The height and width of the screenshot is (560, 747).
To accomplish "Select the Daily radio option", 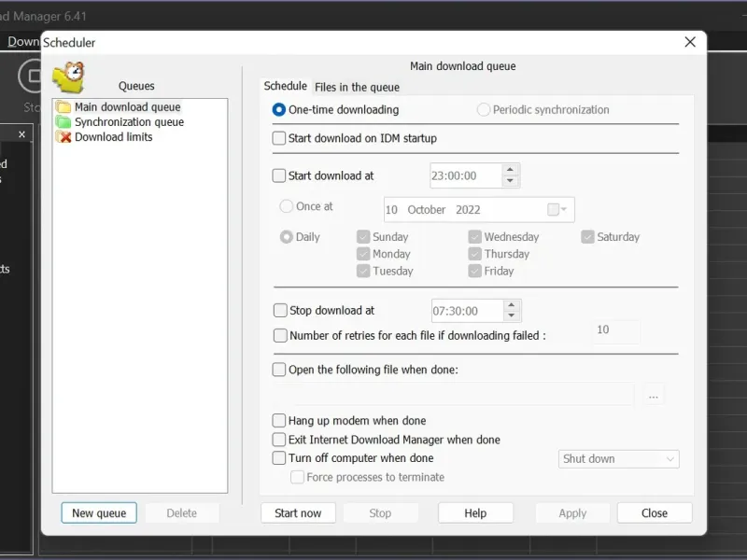I will coord(286,237).
